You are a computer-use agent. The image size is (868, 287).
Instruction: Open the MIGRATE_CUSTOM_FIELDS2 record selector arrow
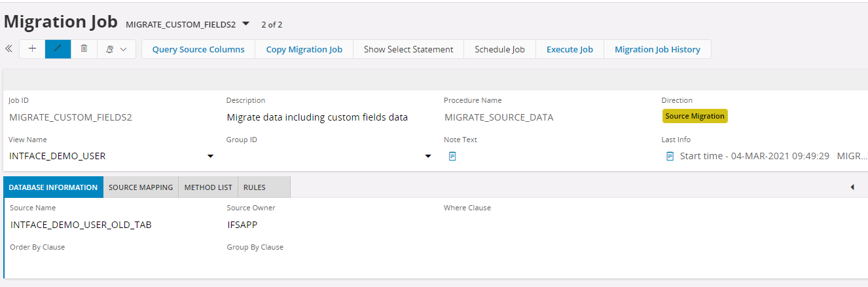pyautogui.click(x=245, y=24)
